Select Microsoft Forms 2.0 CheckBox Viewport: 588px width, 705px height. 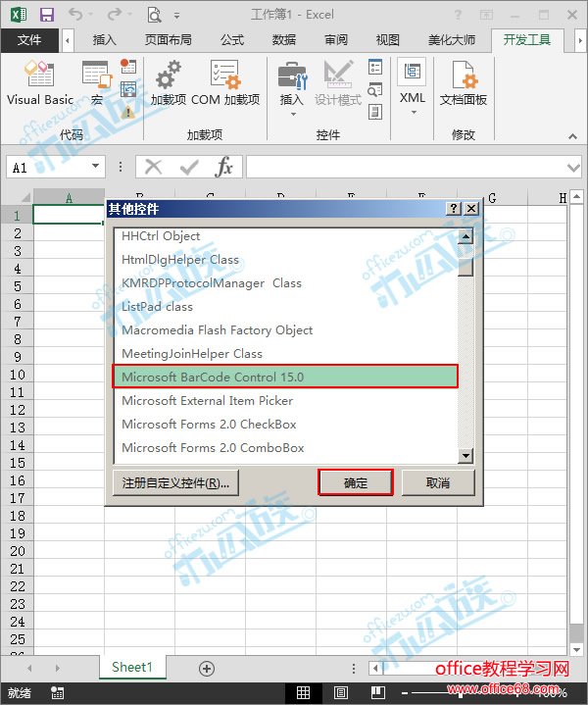(285, 424)
